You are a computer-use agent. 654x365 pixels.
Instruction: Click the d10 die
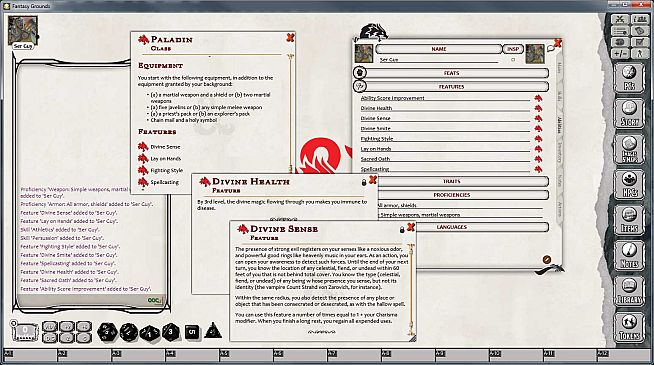pos(150,332)
